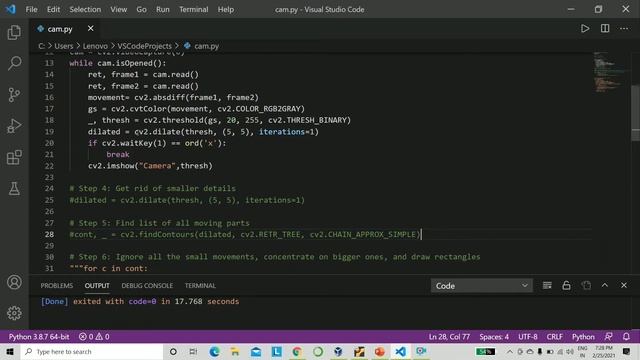Click the "Camera" string on line 22
Viewport: 640px width, 360px height.
coord(157,166)
